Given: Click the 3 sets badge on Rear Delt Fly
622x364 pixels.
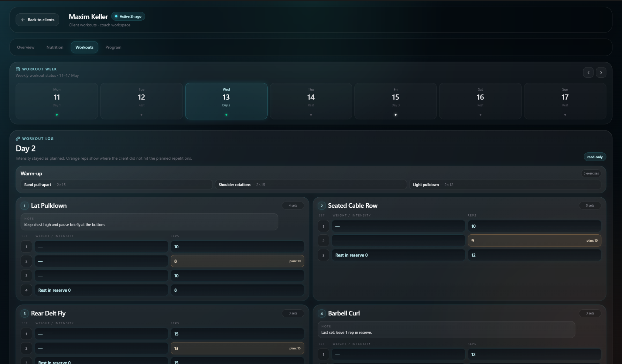Looking at the screenshot, I should pos(293,313).
